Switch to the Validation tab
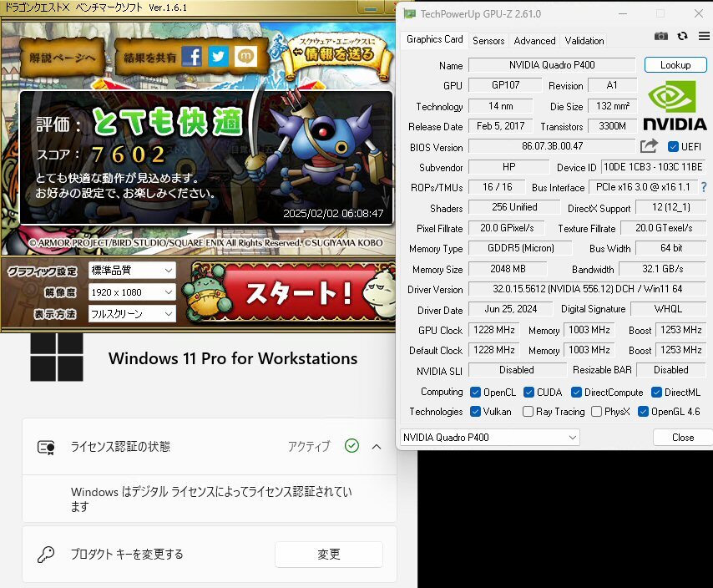 (584, 41)
